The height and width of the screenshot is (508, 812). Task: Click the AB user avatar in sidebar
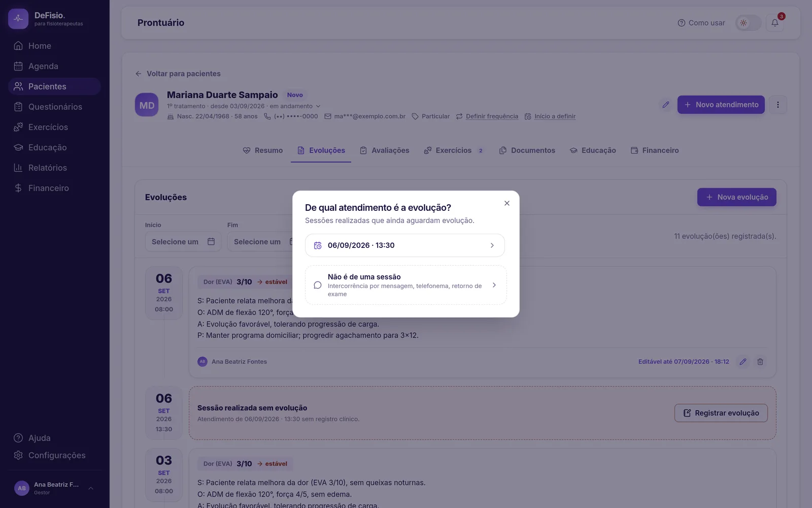(x=22, y=488)
